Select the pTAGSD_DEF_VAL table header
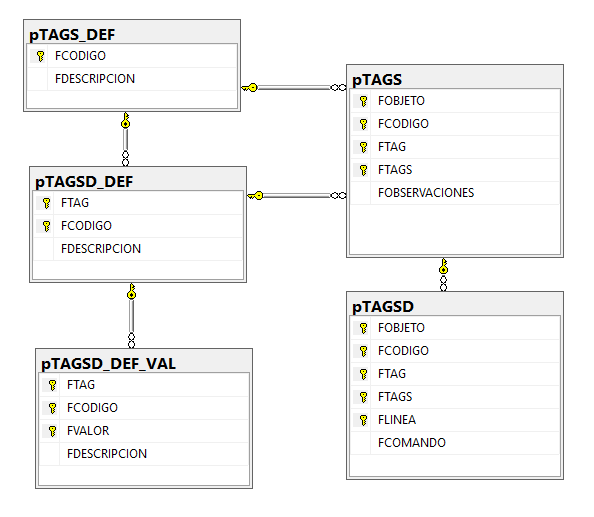 [x=144, y=363]
